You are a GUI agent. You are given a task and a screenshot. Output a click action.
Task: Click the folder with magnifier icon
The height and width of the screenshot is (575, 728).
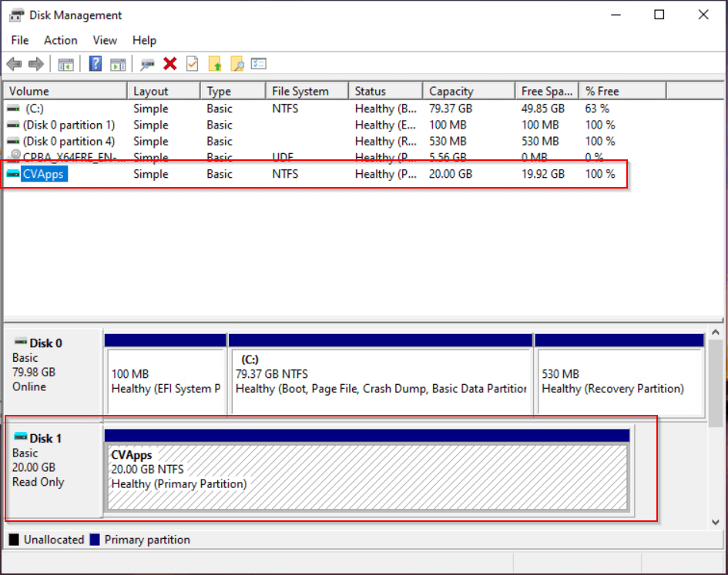pos(237,64)
